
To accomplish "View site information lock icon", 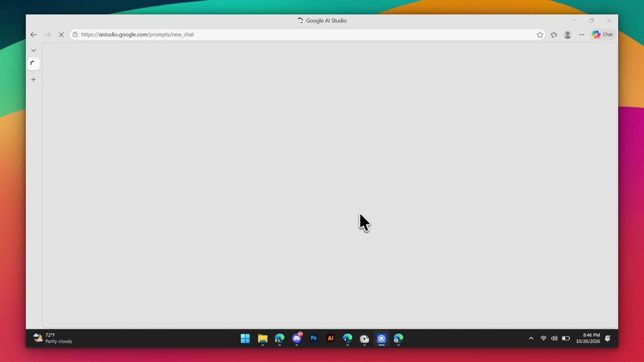I will (76, 34).
